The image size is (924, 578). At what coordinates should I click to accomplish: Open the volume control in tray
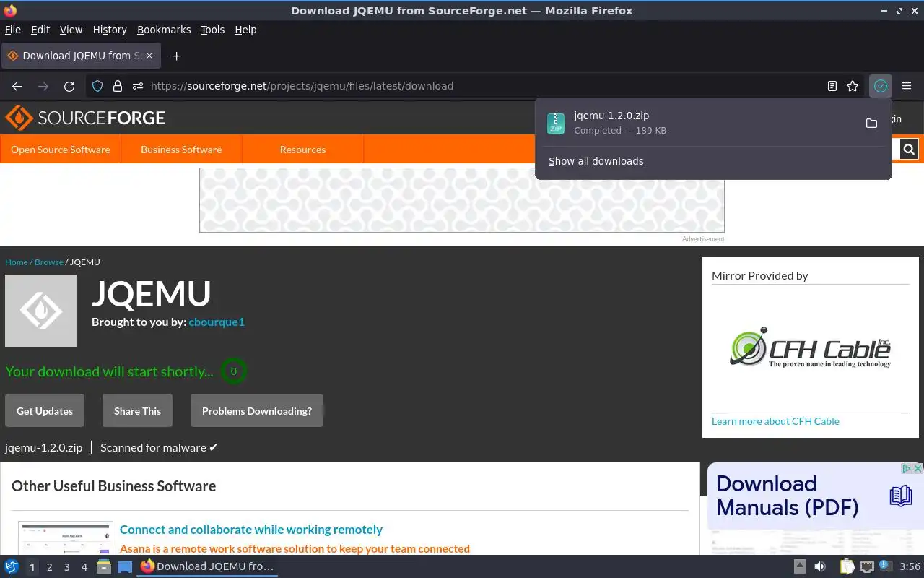819,566
